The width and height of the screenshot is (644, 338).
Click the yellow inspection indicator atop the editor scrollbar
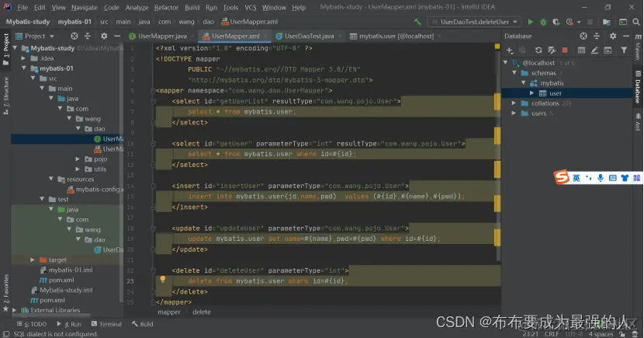click(497, 47)
